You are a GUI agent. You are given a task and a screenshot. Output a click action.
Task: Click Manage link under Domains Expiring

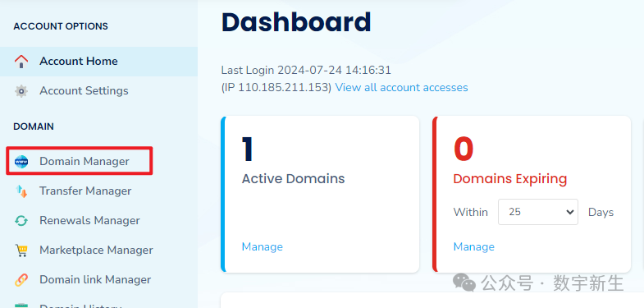click(x=473, y=246)
